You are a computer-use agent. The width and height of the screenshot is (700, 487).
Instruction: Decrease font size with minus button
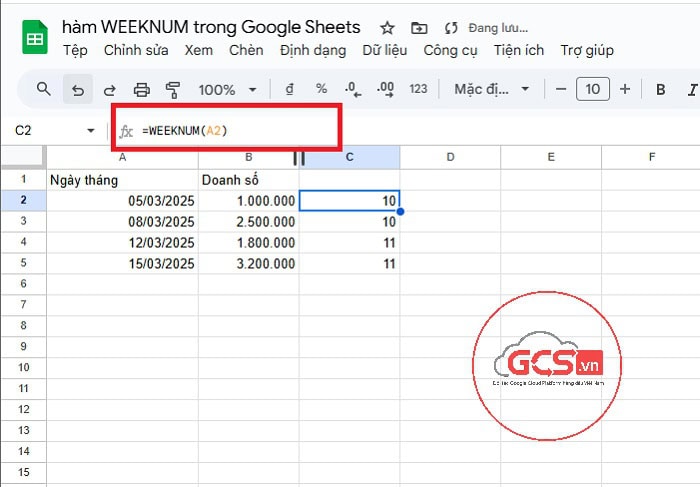pyautogui.click(x=561, y=89)
